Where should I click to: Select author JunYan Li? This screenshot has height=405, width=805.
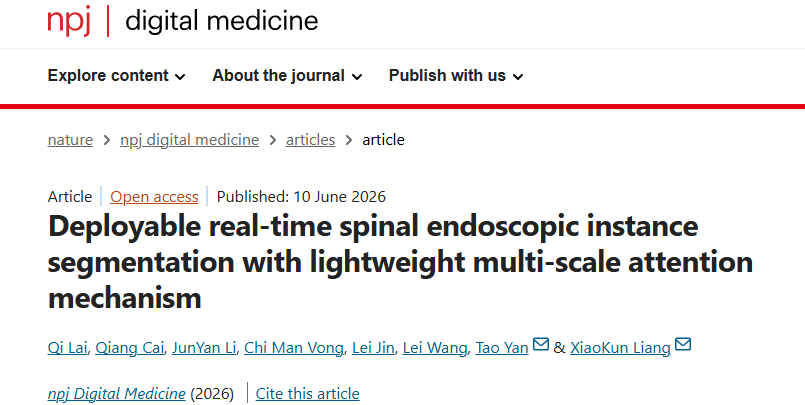[204, 348]
